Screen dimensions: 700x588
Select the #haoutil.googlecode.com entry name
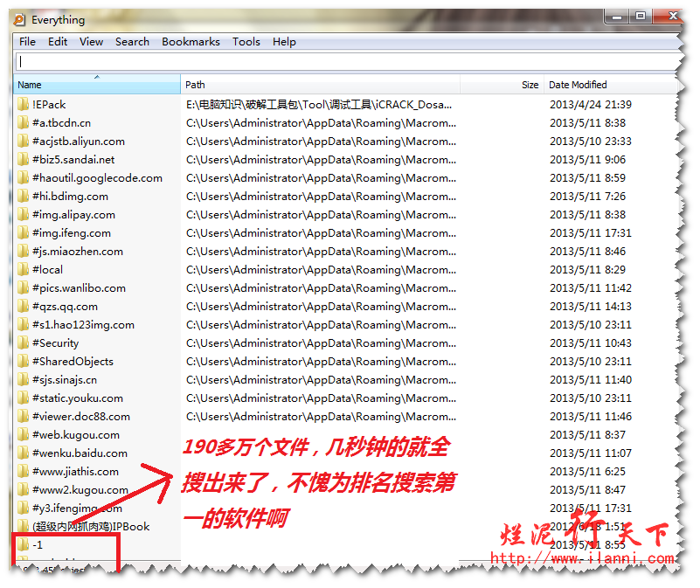[x=97, y=178]
